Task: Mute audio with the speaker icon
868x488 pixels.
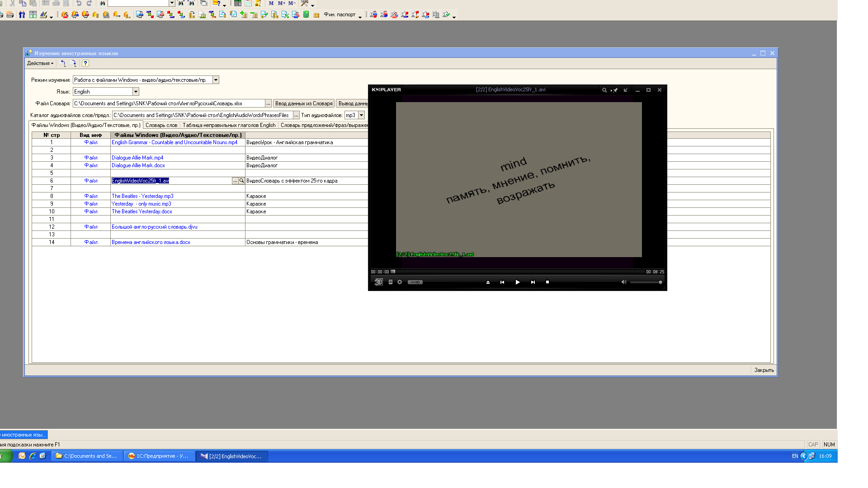Action: click(623, 282)
